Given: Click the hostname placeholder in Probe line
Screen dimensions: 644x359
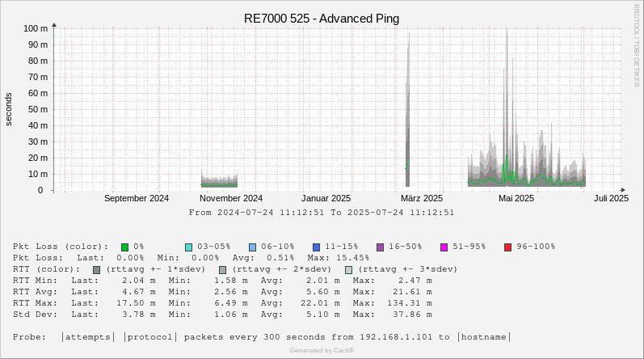Looking at the screenshot, I should [486, 337].
